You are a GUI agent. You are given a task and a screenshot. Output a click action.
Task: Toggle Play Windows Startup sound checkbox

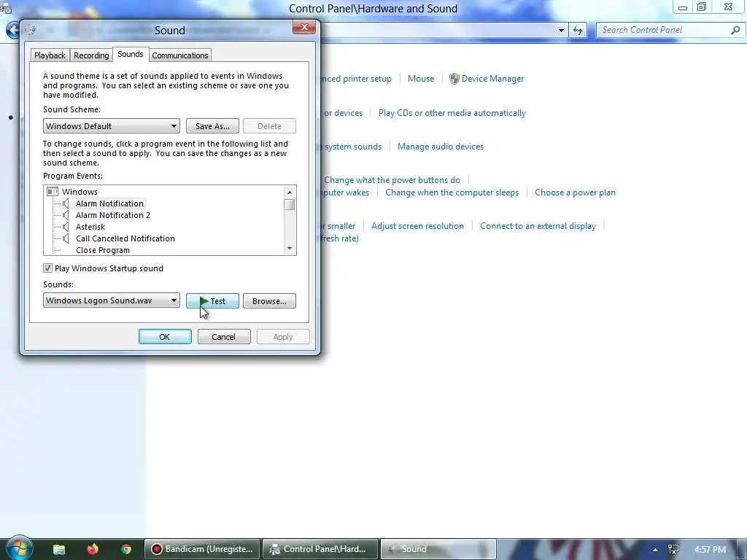(47, 268)
